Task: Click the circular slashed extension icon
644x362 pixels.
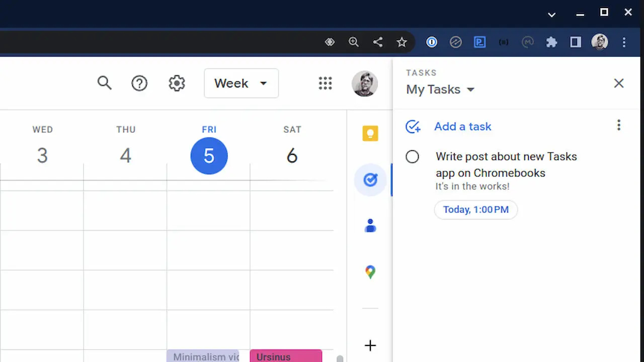Action: [x=456, y=42]
